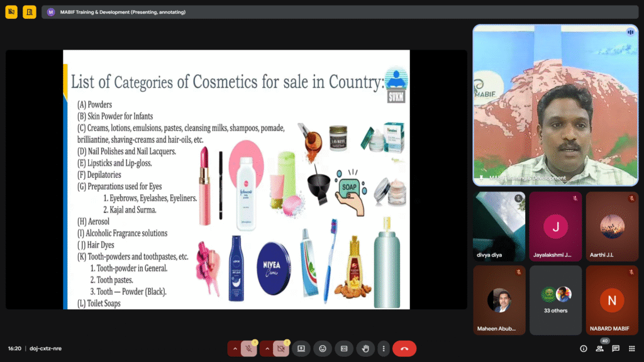The image size is (644, 362).
Task: Open the three-dot more options menu
Action: (x=383, y=348)
